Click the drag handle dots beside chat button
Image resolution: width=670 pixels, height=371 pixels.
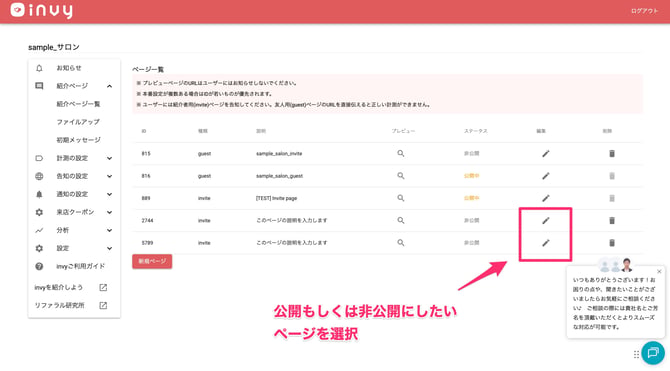coord(636,354)
